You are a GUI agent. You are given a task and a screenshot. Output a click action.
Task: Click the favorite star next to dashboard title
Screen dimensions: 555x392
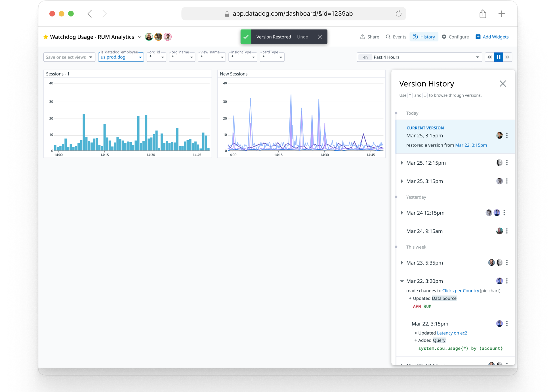(46, 37)
